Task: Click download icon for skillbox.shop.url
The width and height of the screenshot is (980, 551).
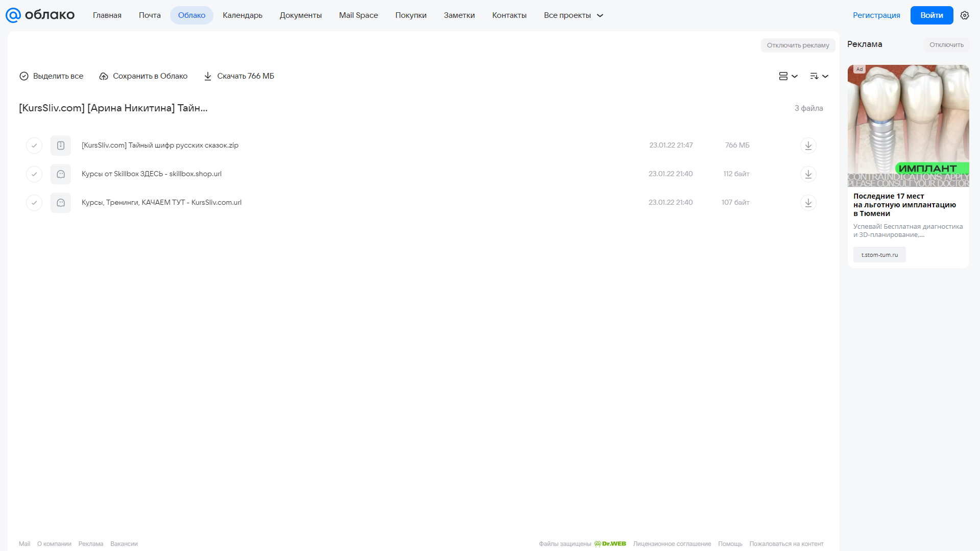Action: tap(808, 174)
